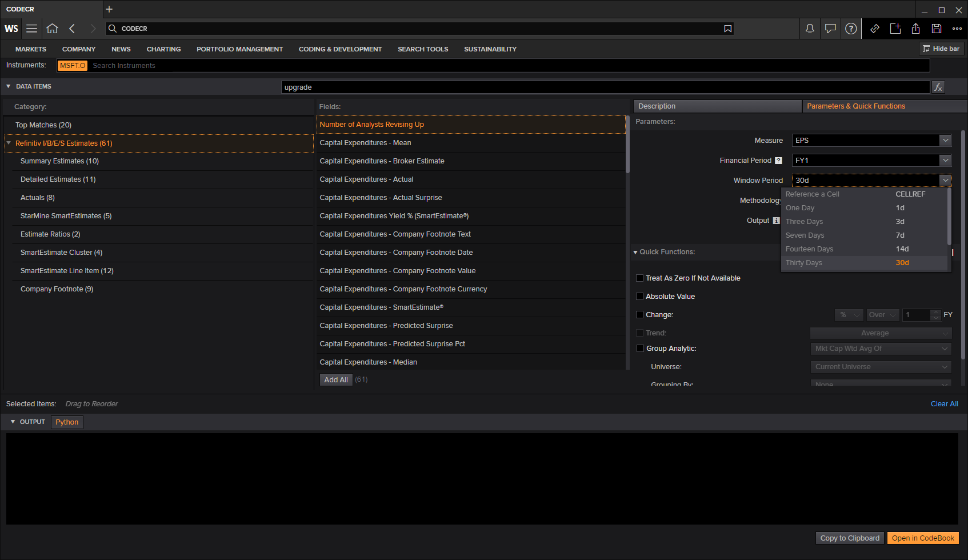Click Copy to Clipboard button
968x560 pixels.
850,538
